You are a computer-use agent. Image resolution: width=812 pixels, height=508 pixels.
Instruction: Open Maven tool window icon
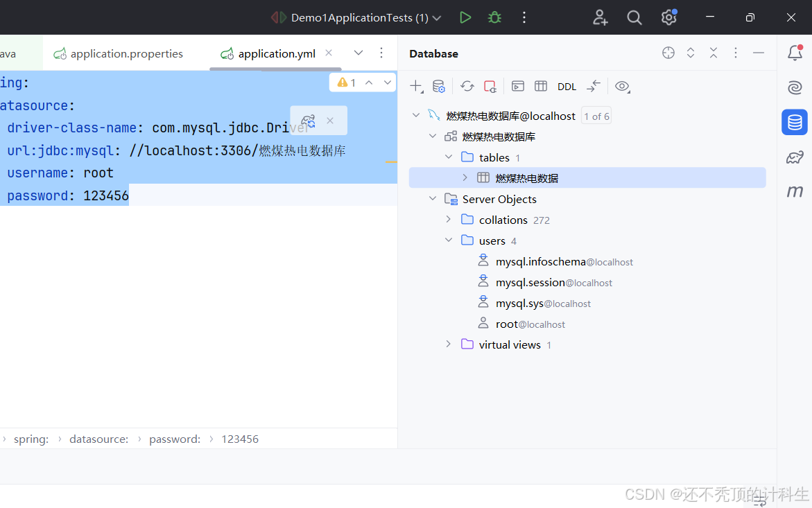coord(795,192)
